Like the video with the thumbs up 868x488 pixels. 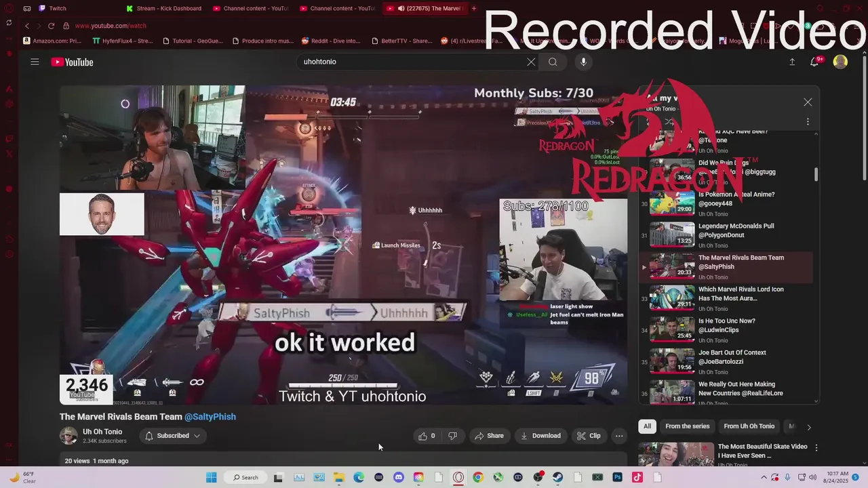click(427, 436)
